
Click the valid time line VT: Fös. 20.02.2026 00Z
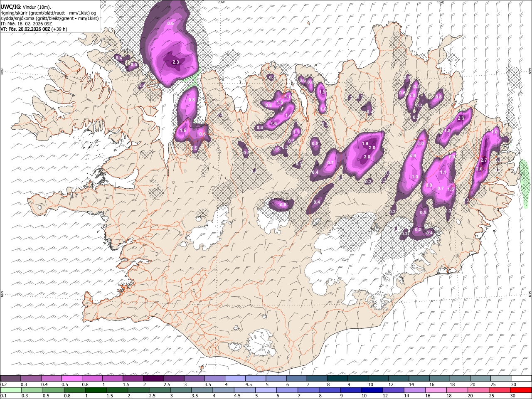coord(25,29)
